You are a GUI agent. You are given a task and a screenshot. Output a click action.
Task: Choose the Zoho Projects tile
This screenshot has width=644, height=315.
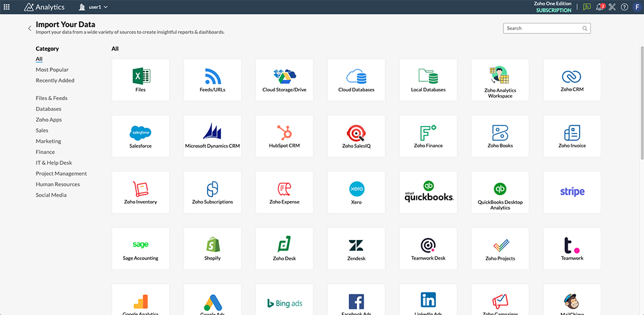click(500, 249)
